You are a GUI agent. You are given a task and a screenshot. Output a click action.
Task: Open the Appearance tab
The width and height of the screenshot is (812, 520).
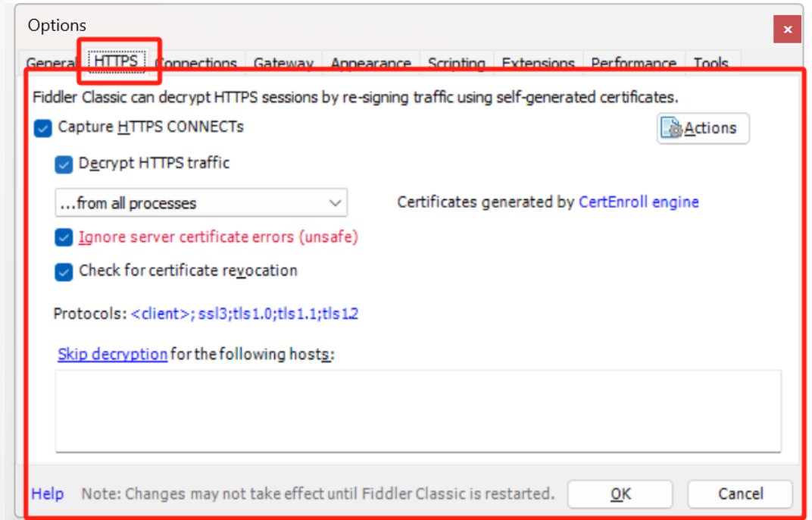coord(371,63)
